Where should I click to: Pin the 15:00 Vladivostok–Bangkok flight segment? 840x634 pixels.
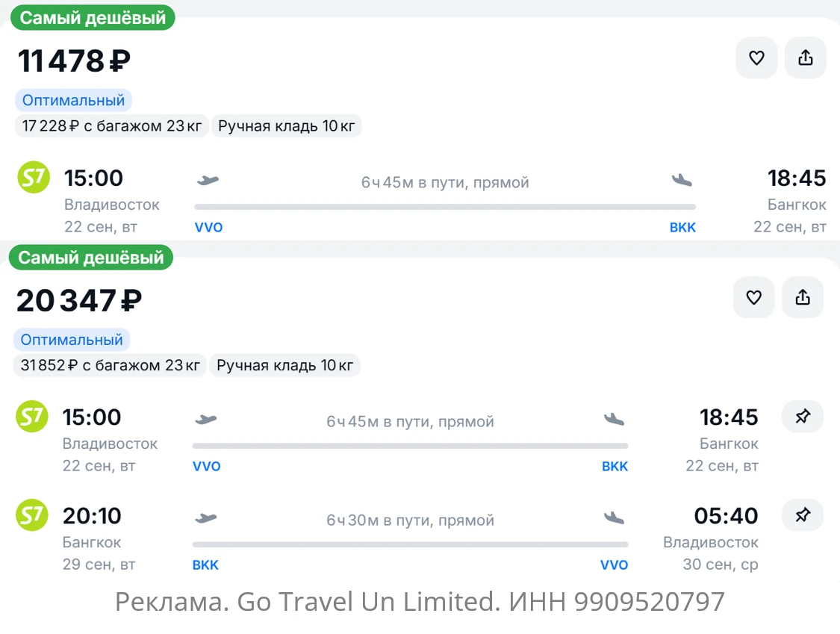803,417
